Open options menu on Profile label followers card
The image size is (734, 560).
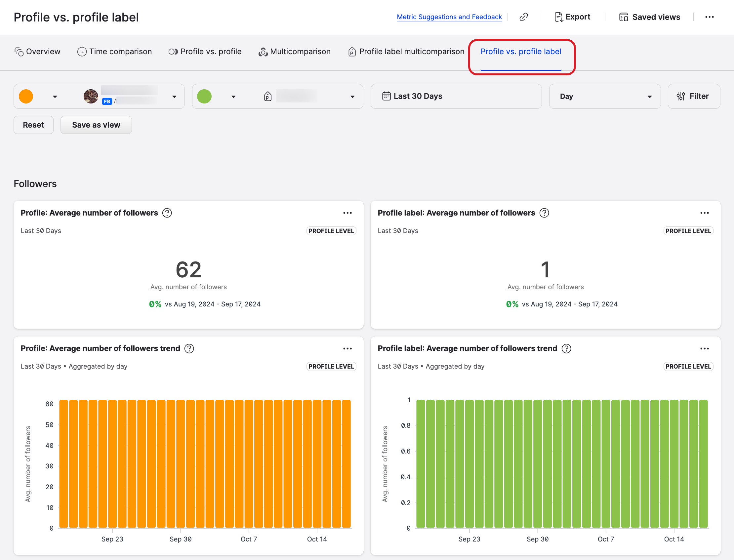[x=704, y=213]
